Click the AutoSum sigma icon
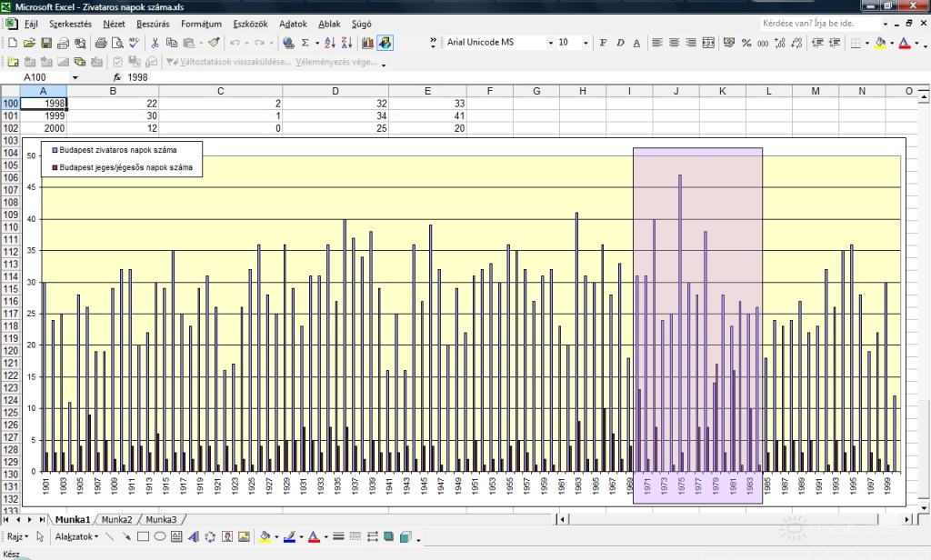931x560 pixels. pos(305,43)
